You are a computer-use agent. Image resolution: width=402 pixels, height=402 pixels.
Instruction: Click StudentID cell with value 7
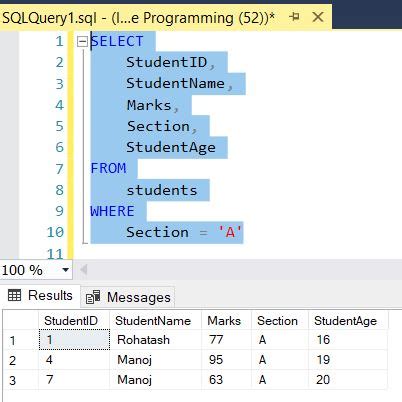74,380
